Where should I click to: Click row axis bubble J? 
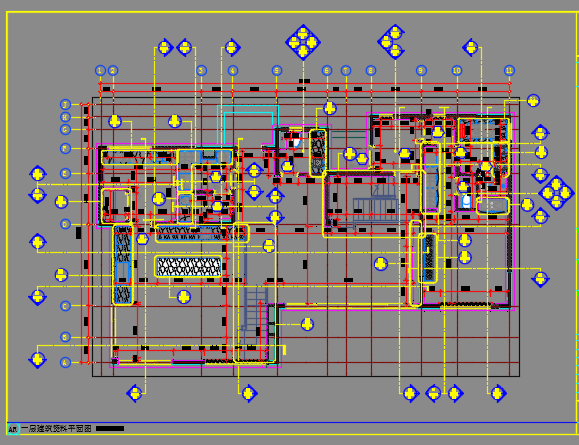click(x=65, y=105)
